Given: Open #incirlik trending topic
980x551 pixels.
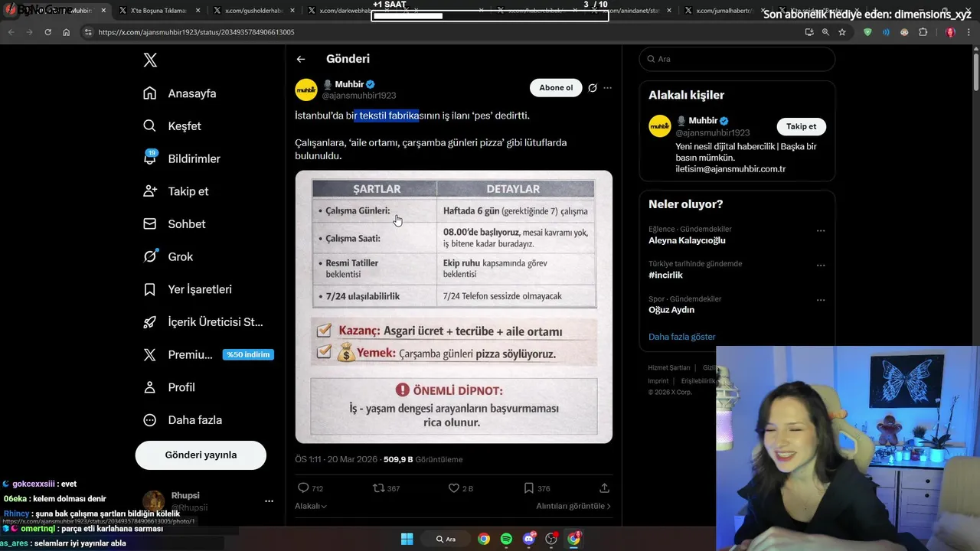Looking at the screenshot, I should click(x=665, y=275).
